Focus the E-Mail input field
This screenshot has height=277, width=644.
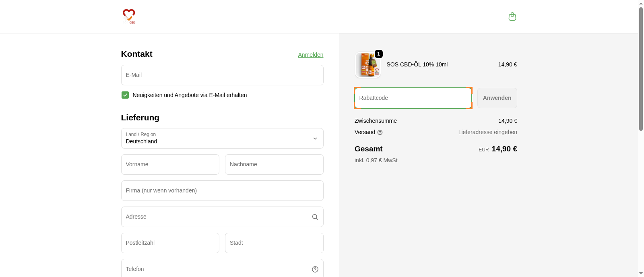222,75
